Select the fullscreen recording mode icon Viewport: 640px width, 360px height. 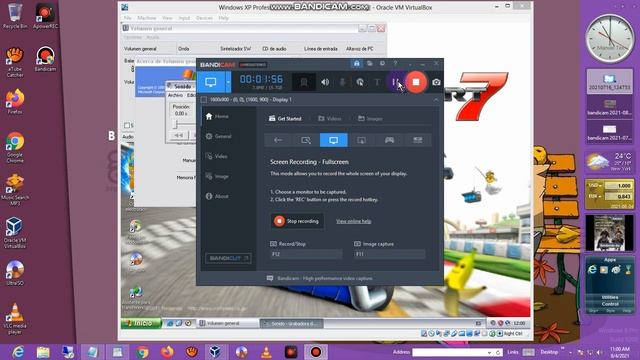(x=333, y=140)
